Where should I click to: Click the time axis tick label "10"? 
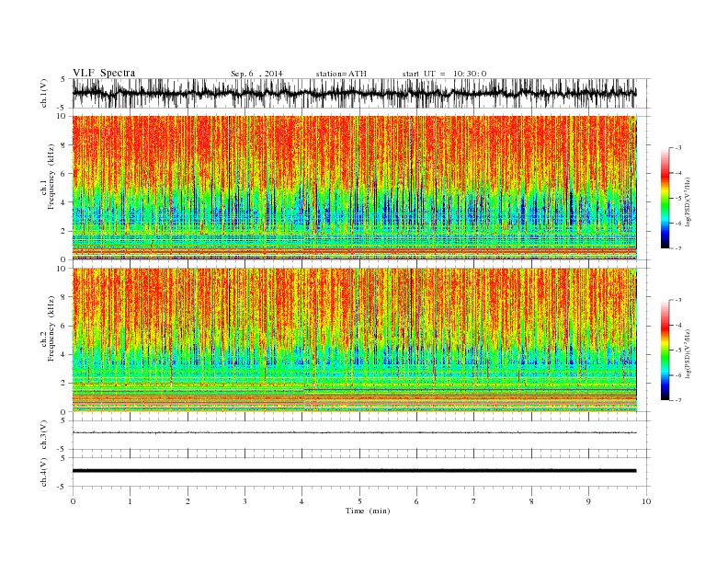(646, 501)
